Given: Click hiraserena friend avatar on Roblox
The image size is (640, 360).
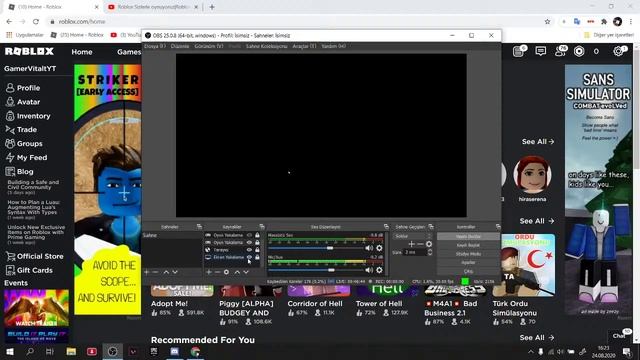Looking at the screenshot, I should [x=532, y=174].
